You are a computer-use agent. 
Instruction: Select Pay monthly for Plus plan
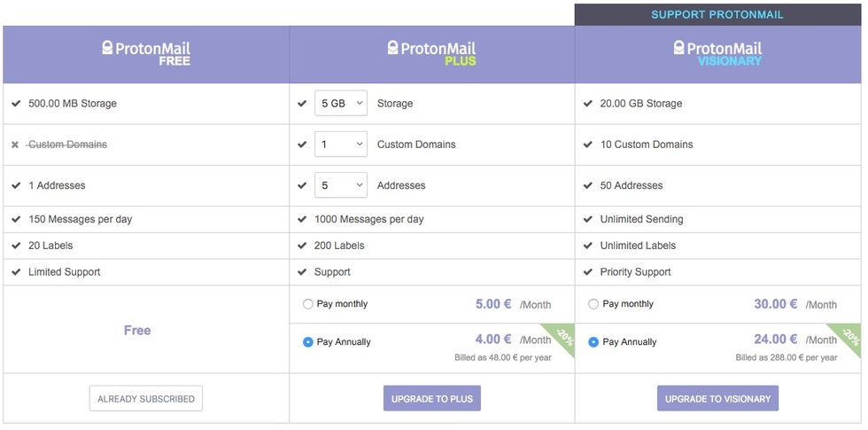(308, 304)
